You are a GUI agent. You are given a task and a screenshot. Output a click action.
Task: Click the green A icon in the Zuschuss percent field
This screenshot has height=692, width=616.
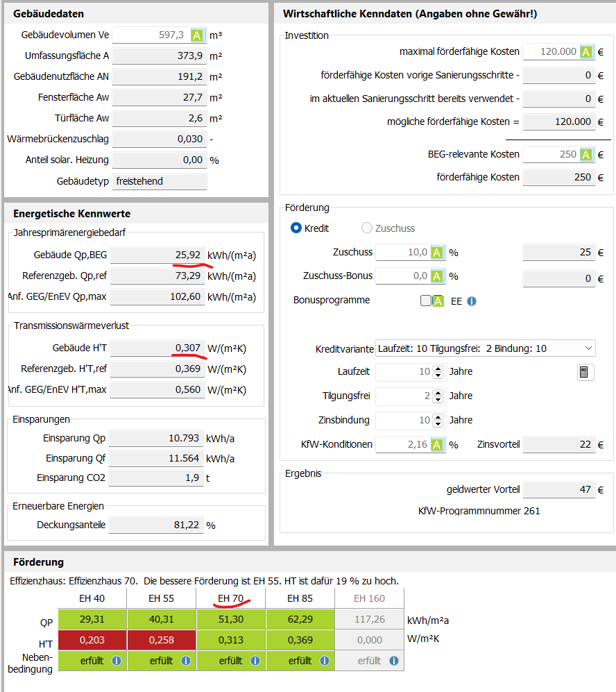pyautogui.click(x=436, y=253)
